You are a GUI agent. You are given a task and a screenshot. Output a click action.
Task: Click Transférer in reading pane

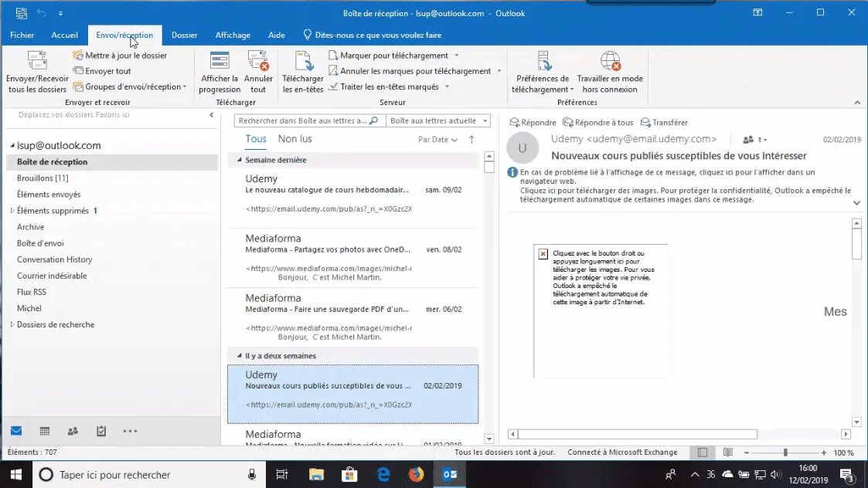tap(664, 122)
